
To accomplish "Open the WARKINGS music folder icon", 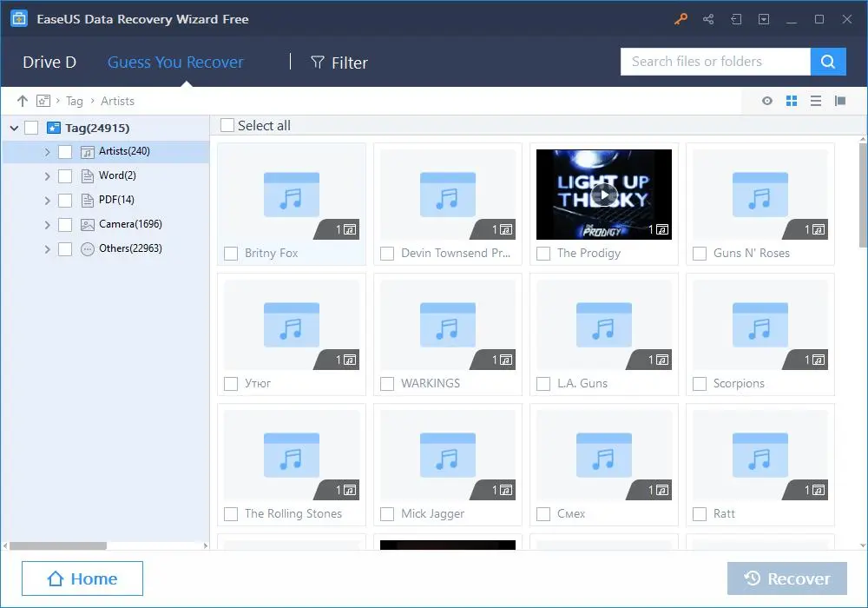I will click(x=448, y=325).
